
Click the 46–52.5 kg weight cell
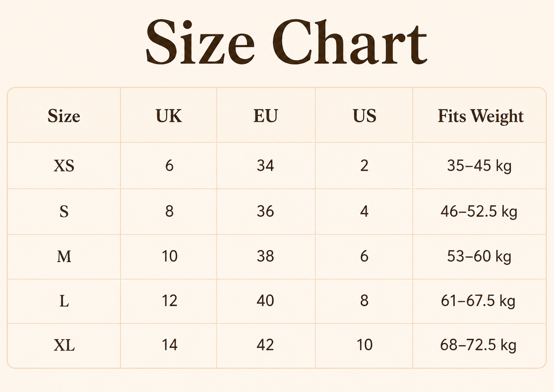pyautogui.click(x=479, y=212)
